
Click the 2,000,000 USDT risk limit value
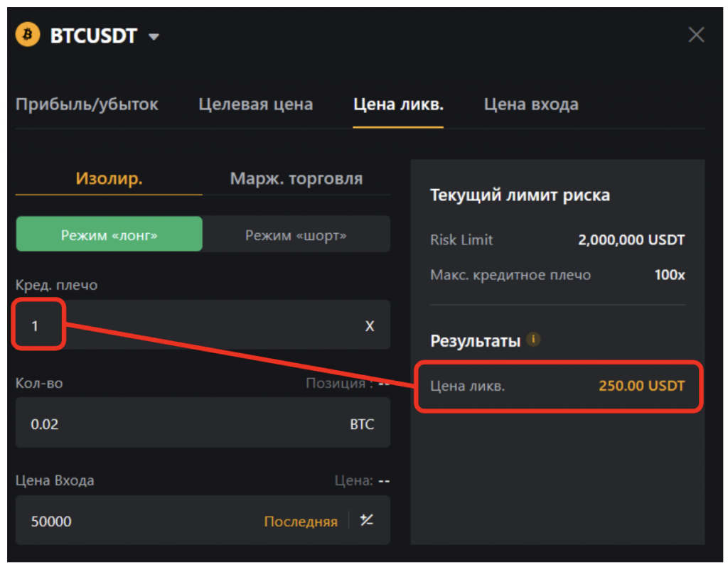click(x=631, y=240)
